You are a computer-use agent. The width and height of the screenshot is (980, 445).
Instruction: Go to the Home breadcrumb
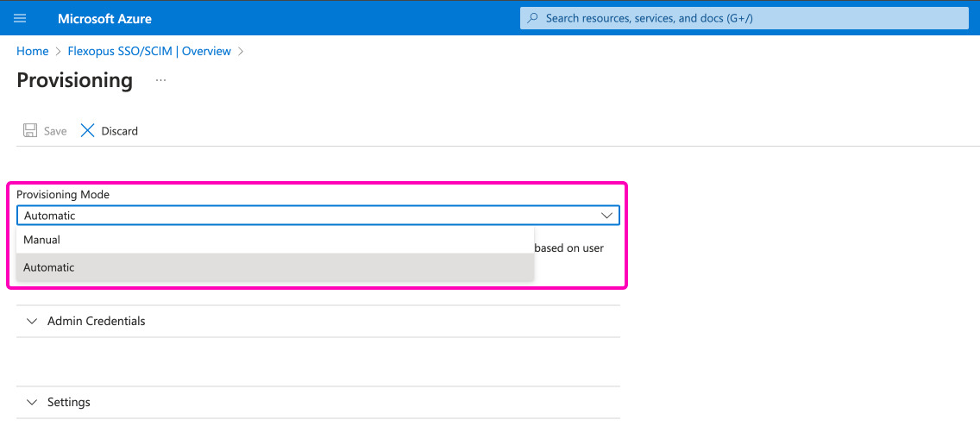point(32,51)
